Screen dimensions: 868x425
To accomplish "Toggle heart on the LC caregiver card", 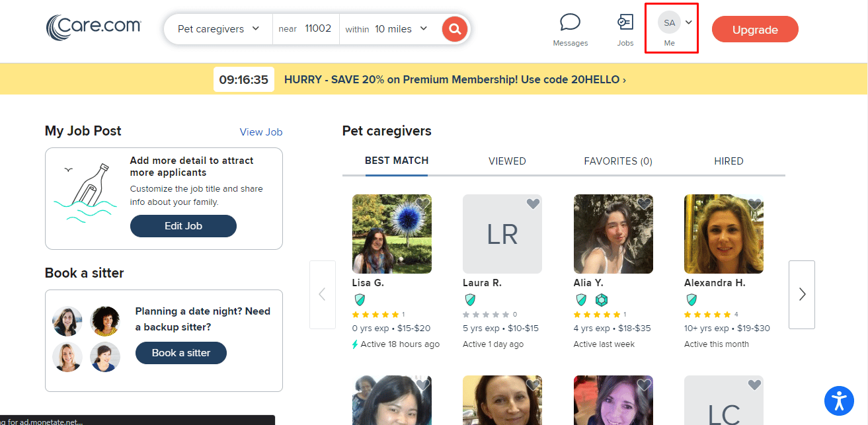I will [754, 385].
